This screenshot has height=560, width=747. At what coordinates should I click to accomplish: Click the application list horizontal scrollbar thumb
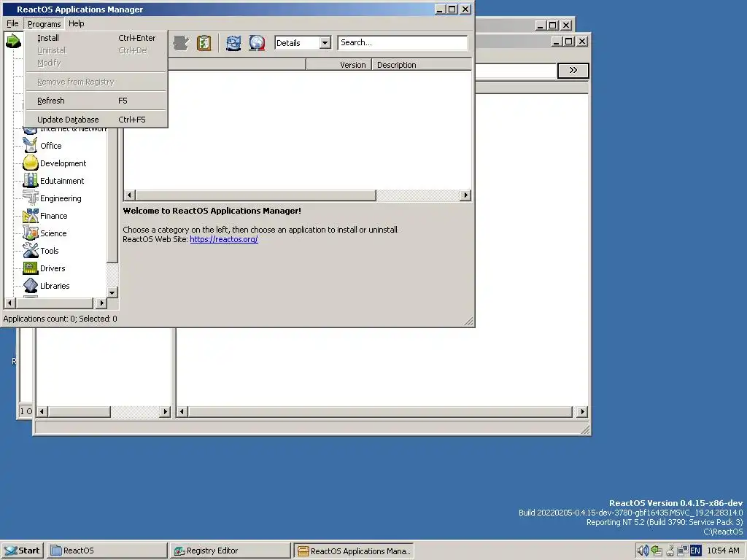pyautogui.click(x=256, y=195)
